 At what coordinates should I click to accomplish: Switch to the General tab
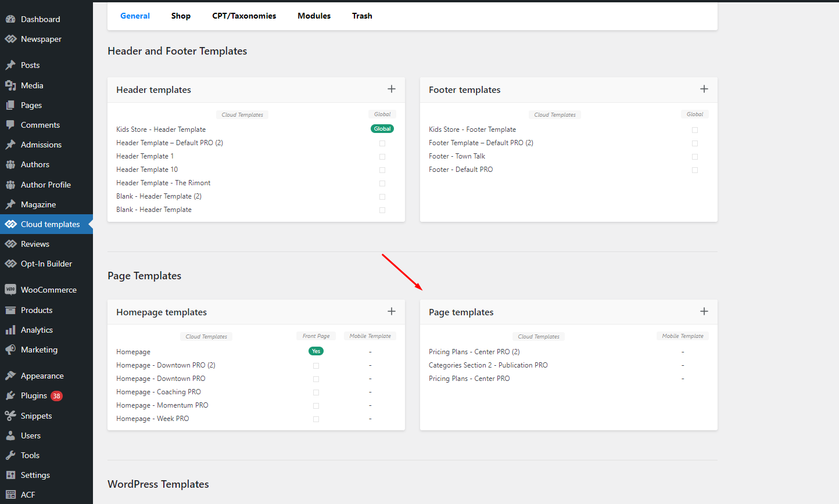point(135,16)
